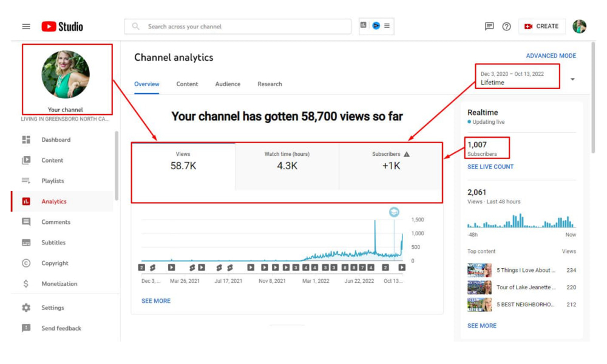Switch to the Audience tab
Viewport: 607px width, 364px height.
pos(228,84)
